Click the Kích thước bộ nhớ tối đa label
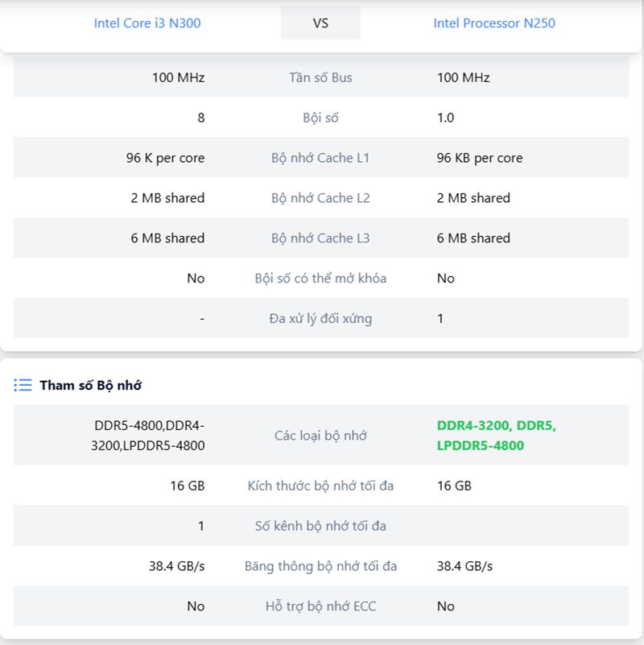Image resolution: width=644 pixels, height=645 pixels. click(320, 486)
